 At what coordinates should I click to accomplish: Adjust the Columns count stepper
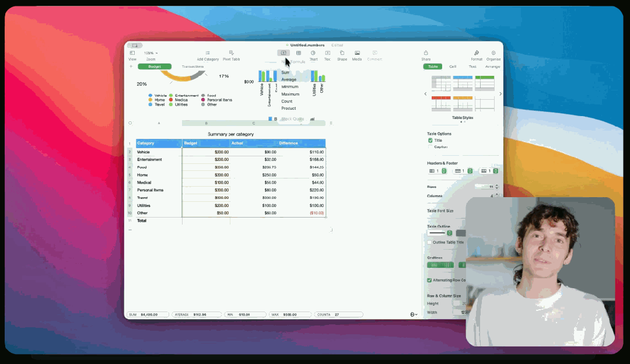pos(497,195)
